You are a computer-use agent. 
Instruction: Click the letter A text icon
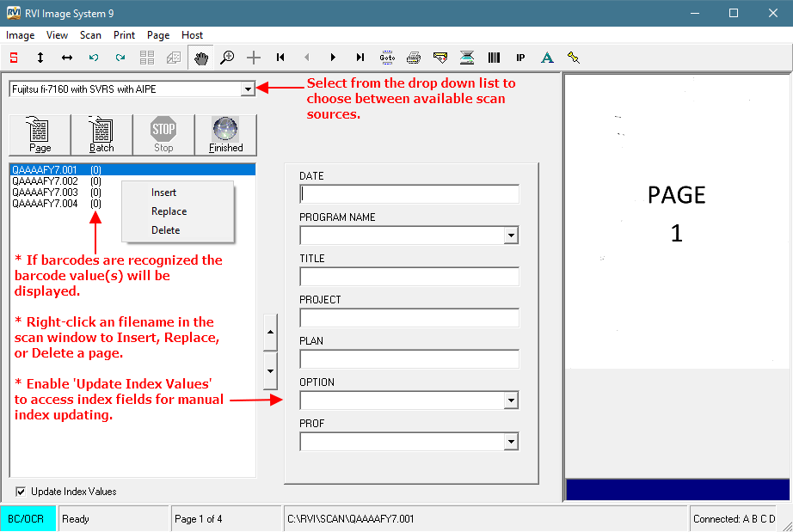[547, 58]
